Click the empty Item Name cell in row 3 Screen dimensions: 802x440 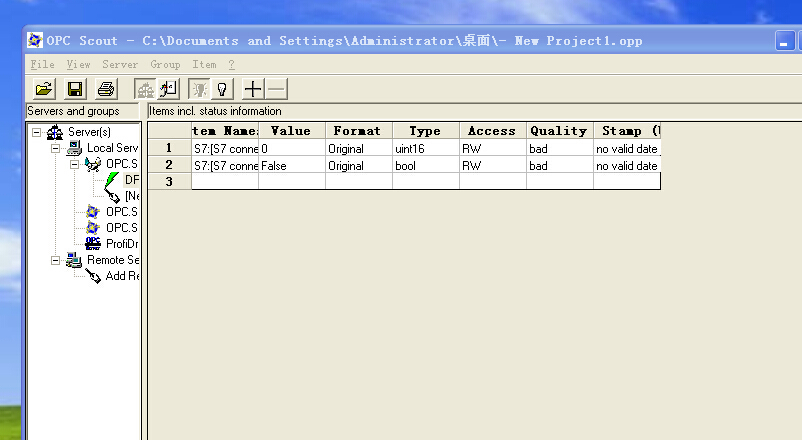coord(225,181)
